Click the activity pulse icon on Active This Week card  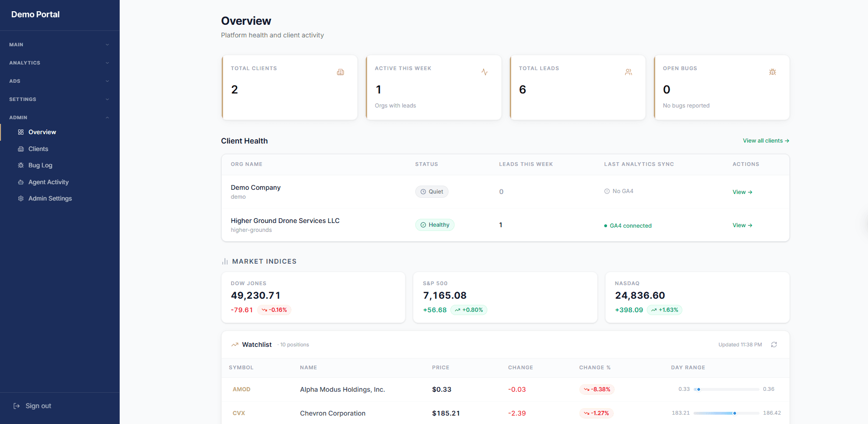click(485, 72)
